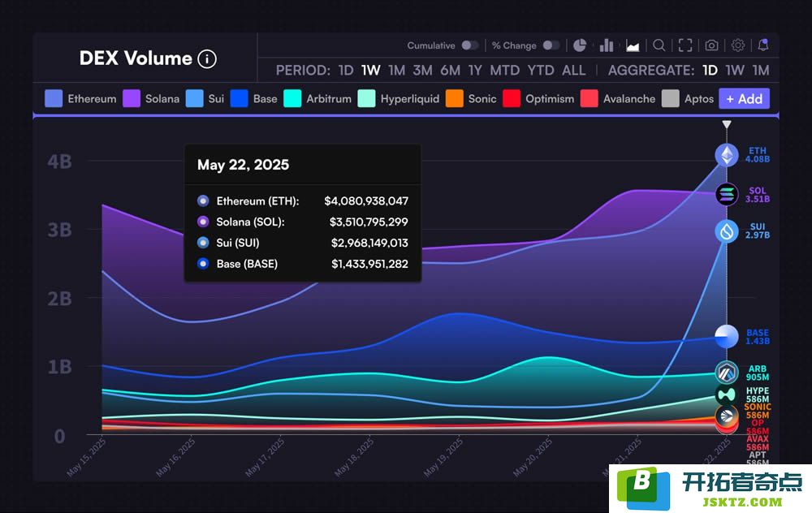Screen dimensions: 812x513
Task: Click the May 17, 2025 x-axis label
Action: point(265,457)
